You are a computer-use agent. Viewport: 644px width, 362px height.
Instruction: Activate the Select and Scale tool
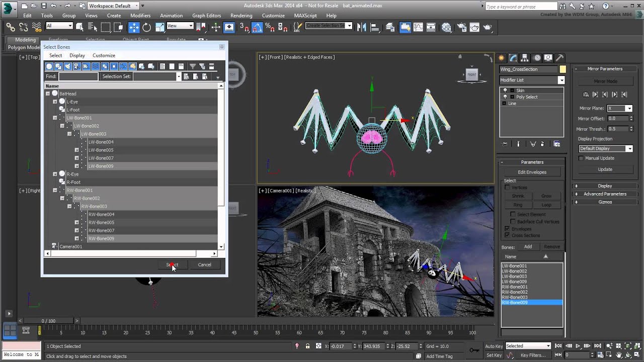click(x=159, y=27)
